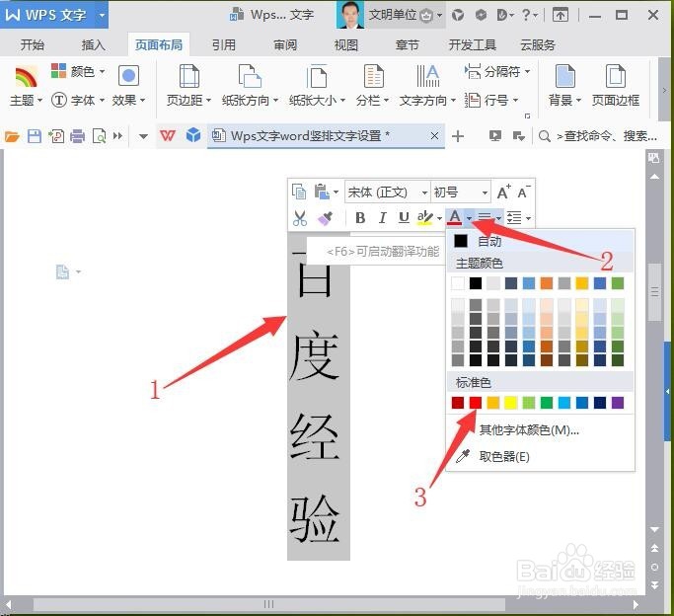Image resolution: width=674 pixels, height=616 pixels.
Task: Switch to the 插入 tab
Action: [94, 44]
